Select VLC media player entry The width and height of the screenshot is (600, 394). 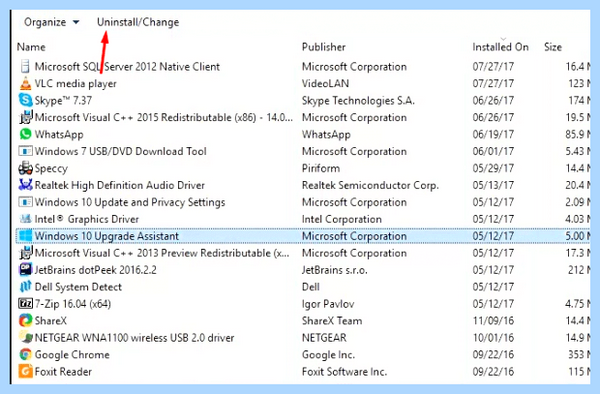coord(75,83)
